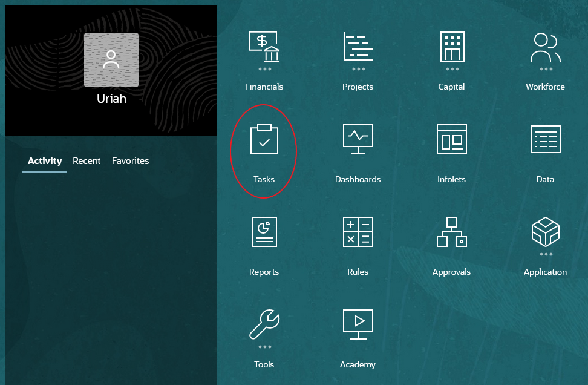Select the Workforce module
Screen dimensions: 588x385
pyautogui.click(x=544, y=47)
